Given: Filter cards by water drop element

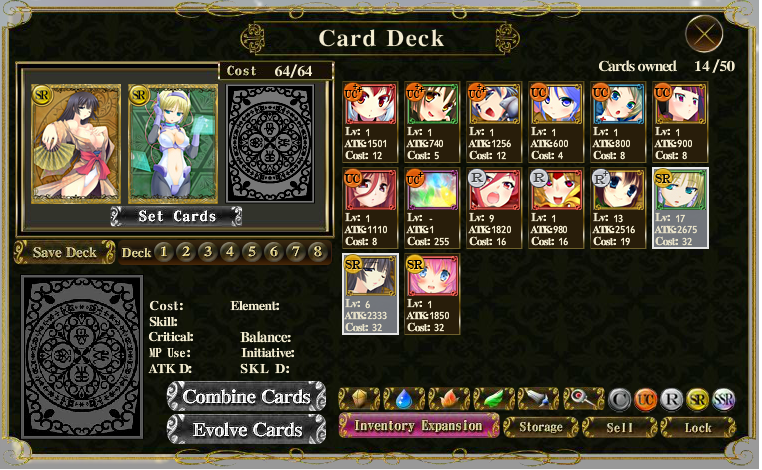Looking at the screenshot, I should click(404, 399).
